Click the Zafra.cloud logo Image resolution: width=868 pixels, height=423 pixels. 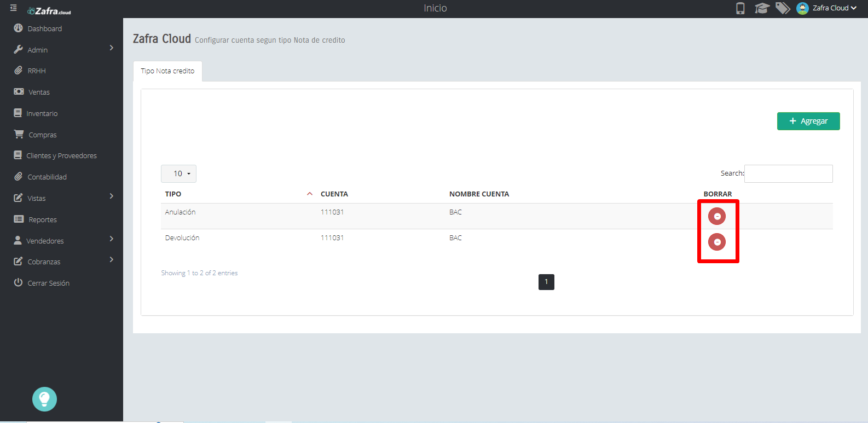point(49,11)
